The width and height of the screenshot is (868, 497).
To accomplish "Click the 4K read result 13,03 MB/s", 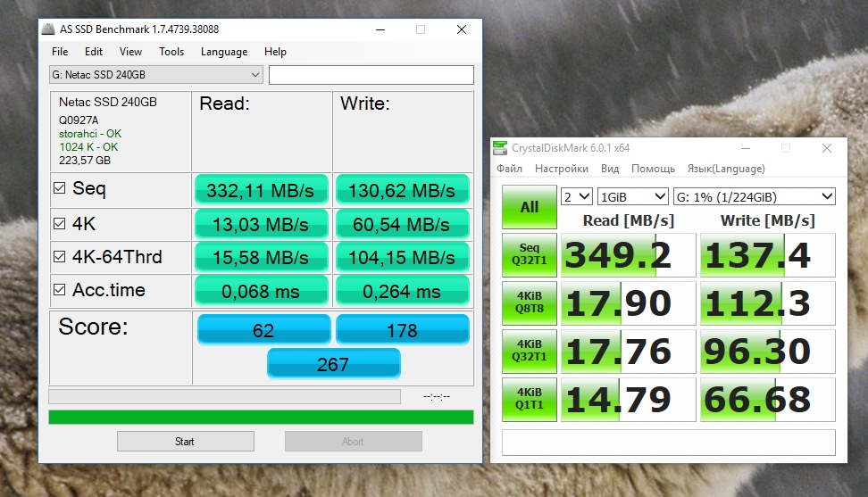I will click(x=261, y=225).
